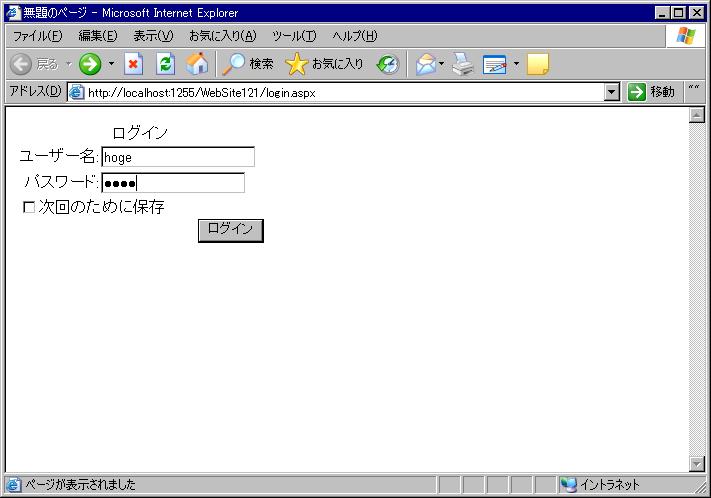This screenshot has width=711, height=498.
Task: Click the ログイン heading text
Action: pyautogui.click(x=140, y=133)
